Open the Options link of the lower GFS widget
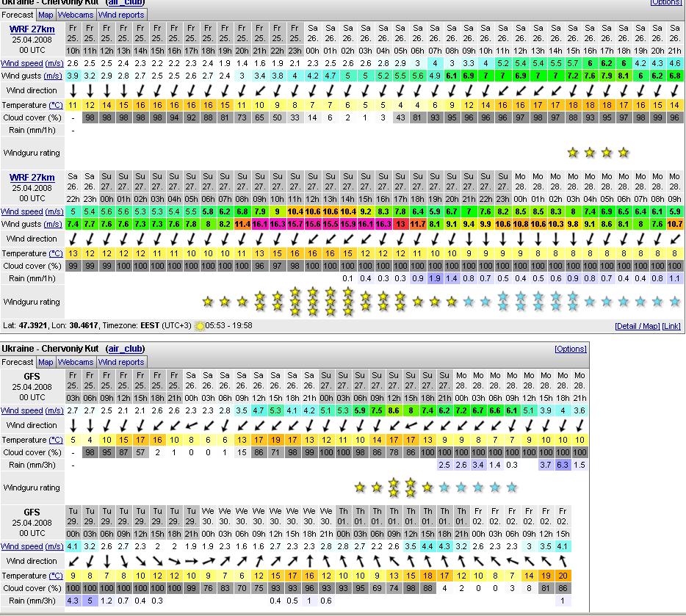686x616 pixels. (570, 349)
